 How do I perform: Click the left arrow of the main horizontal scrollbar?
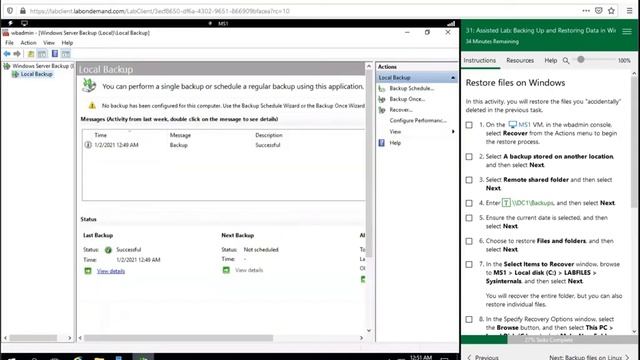80,338
